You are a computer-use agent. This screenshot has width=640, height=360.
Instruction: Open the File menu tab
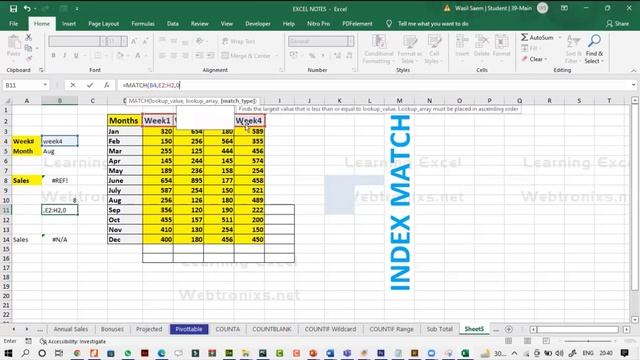[13, 24]
